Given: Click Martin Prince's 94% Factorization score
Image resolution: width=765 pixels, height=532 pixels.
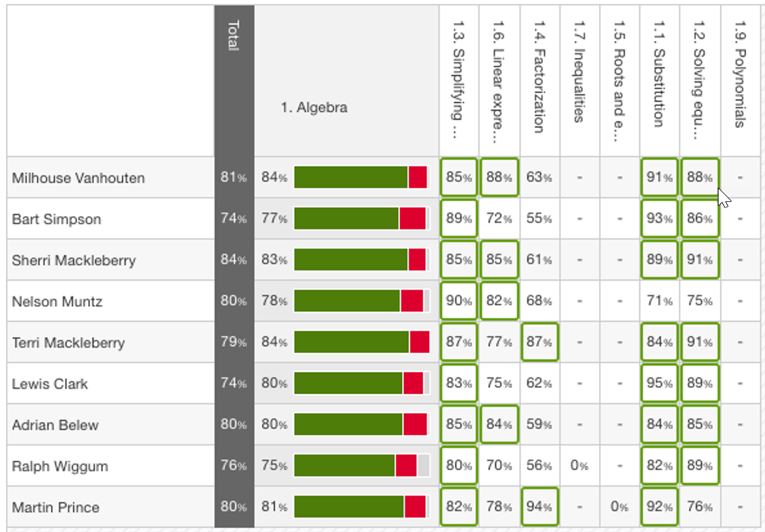Looking at the screenshot, I should pyautogui.click(x=539, y=506).
